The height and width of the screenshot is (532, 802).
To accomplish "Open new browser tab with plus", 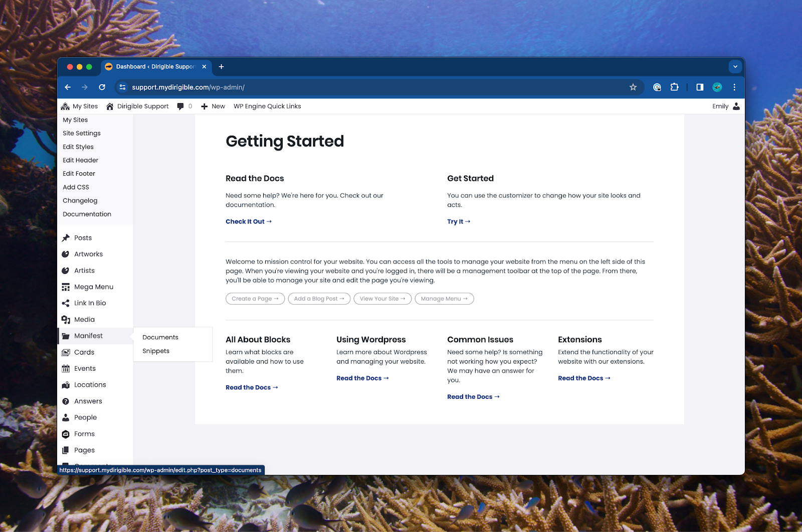I will click(x=221, y=67).
